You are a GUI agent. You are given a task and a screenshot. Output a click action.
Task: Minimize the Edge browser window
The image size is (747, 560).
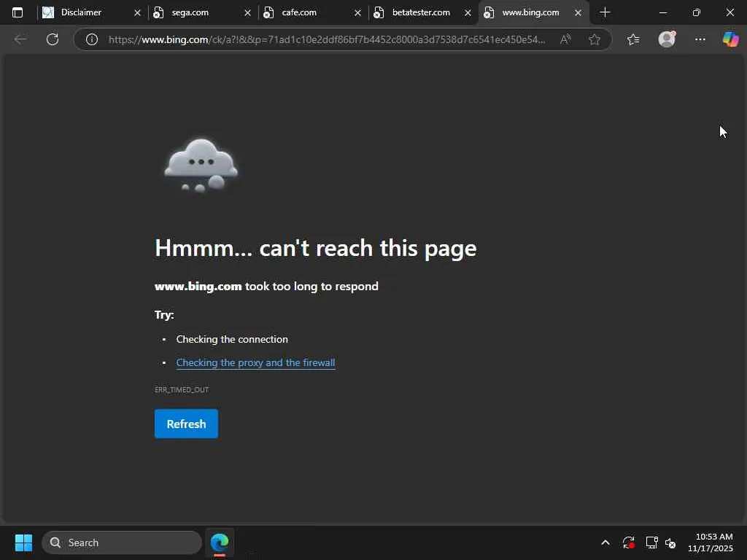point(662,12)
